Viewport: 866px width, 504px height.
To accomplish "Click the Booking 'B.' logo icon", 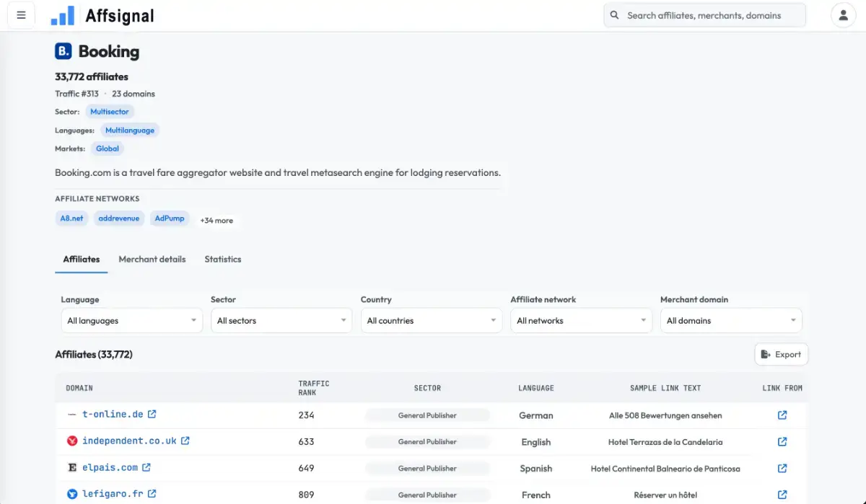I will (64, 51).
